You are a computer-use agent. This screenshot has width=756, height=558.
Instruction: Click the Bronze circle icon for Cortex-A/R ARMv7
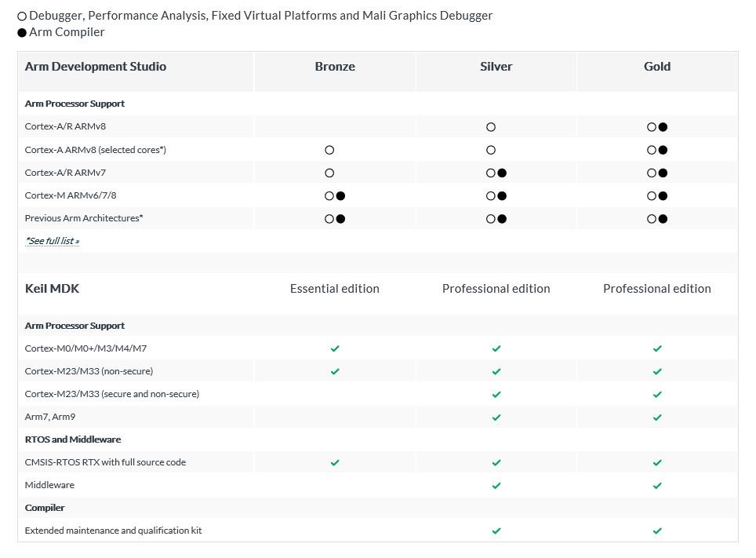tap(329, 173)
